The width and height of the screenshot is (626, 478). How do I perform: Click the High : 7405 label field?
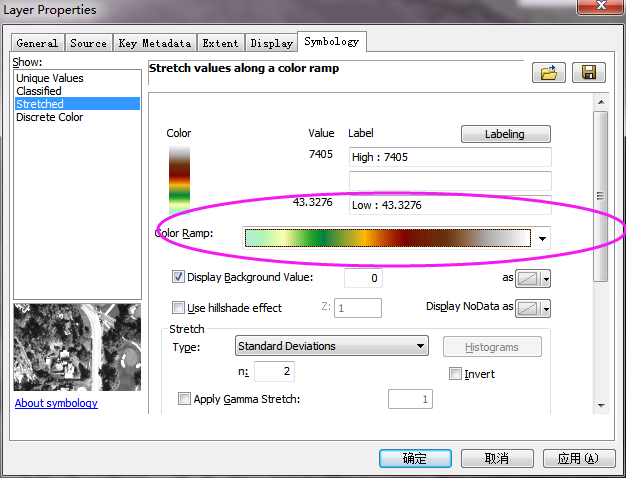(450, 157)
